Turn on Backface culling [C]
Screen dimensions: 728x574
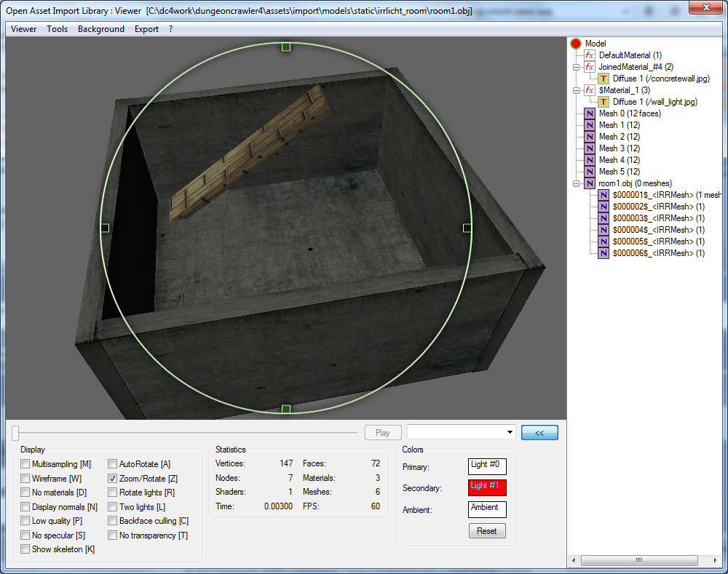tap(113, 521)
